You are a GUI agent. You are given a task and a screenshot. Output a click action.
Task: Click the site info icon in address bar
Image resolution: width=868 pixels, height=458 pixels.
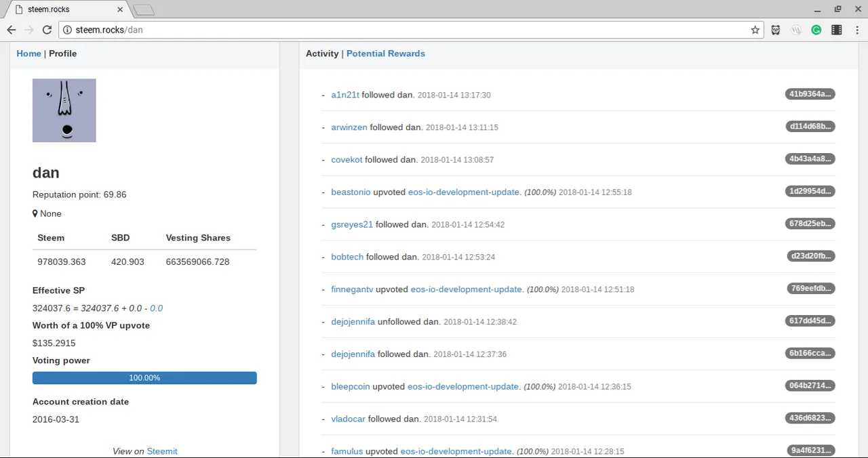(x=67, y=30)
